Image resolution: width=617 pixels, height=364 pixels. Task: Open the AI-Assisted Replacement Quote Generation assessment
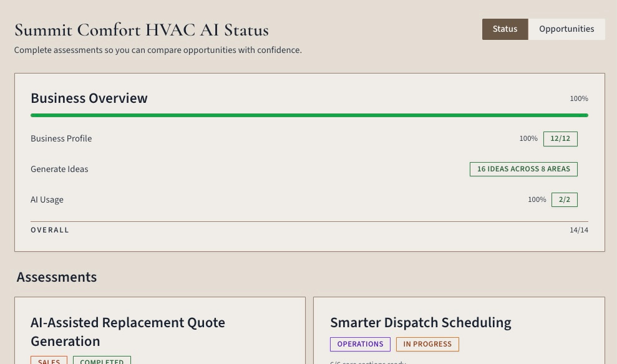coord(128,332)
